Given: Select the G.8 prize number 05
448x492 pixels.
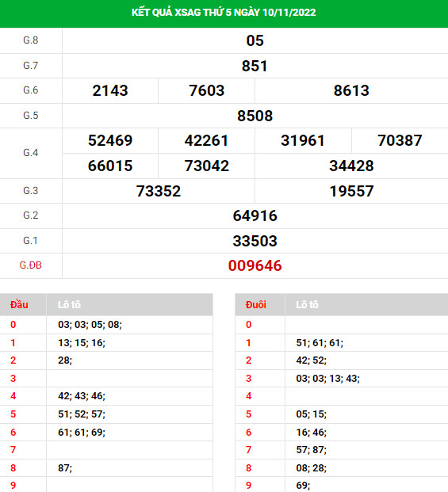Looking at the screenshot, I should click(255, 40).
